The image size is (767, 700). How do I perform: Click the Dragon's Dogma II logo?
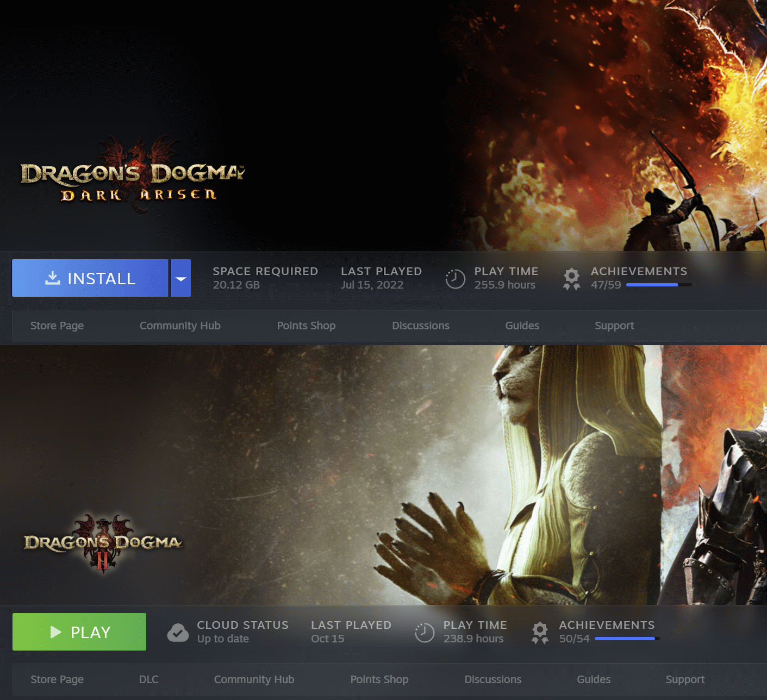103,543
